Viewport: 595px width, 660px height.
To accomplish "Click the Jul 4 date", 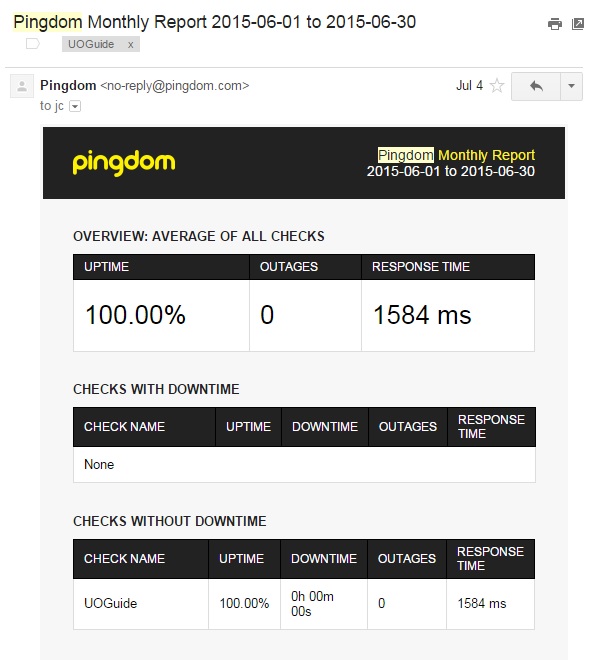I will click(x=469, y=85).
